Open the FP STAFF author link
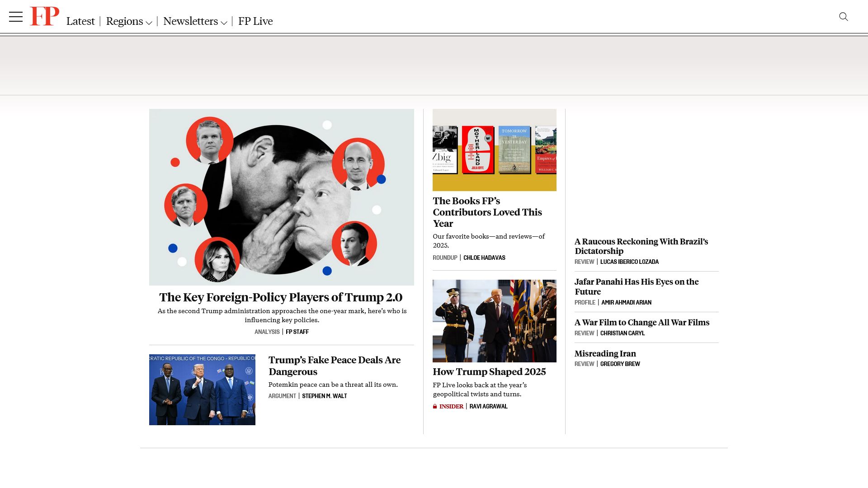This screenshot has width=868, height=488. (x=297, y=332)
